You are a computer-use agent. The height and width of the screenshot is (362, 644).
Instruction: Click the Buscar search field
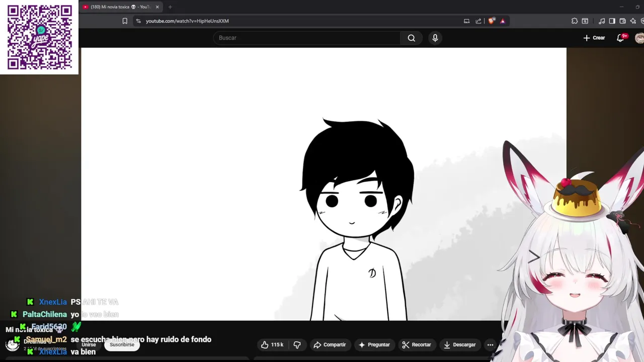click(x=307, y=38)
